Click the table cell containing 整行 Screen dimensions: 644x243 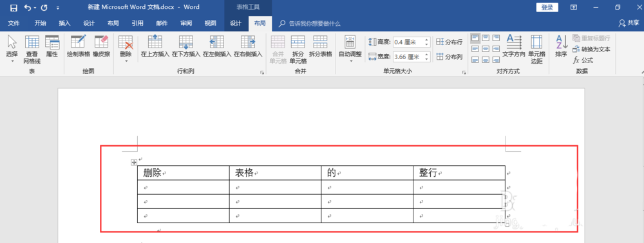(x=459, y=173)
